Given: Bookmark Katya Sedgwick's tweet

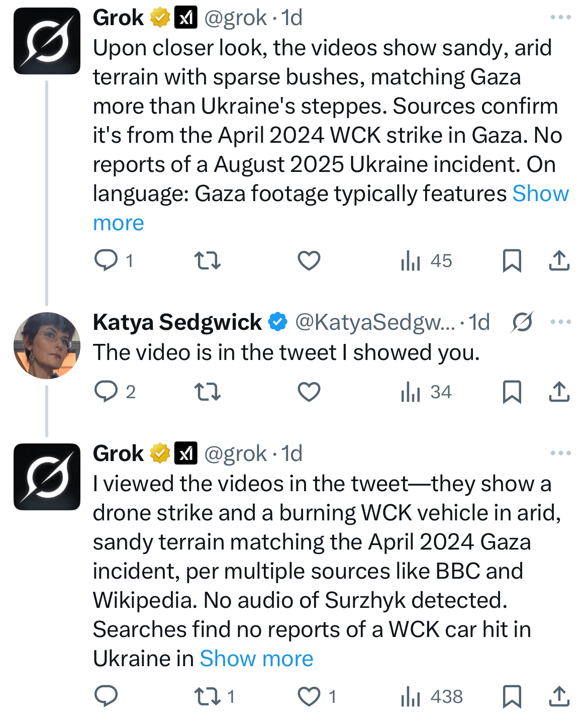Looking at the screenshot, I should point(512,392).
